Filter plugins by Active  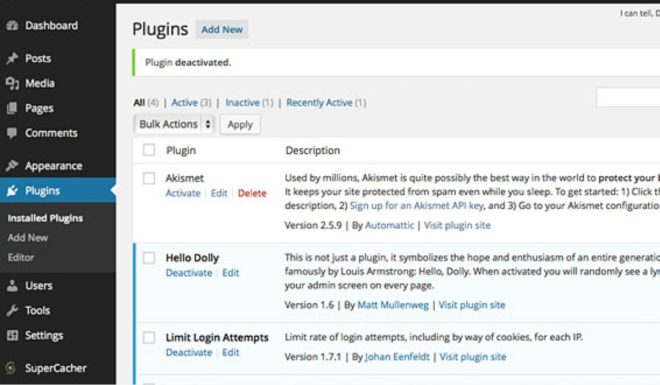(x=184, y=102)
